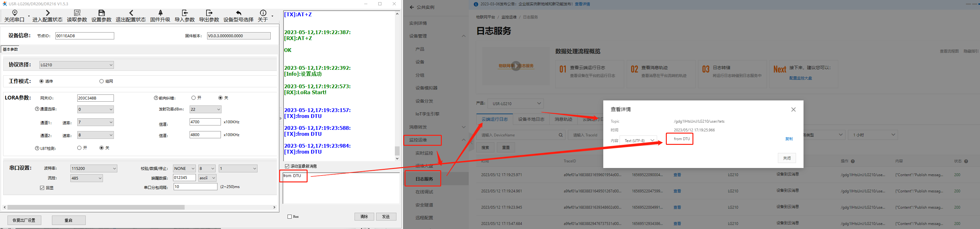Open the 1 小时 time range dropdown
Image resolution: width=980 pixels, height=229 pixels.
coord(873,135)
